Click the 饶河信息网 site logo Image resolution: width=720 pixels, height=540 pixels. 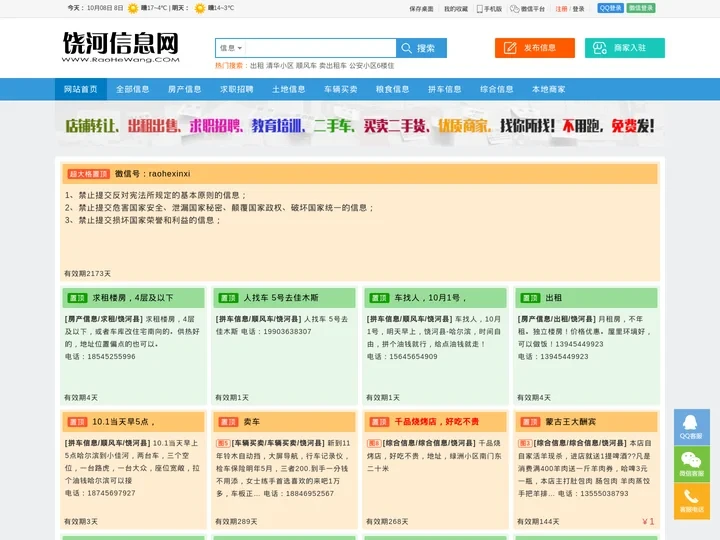(121, 47)
